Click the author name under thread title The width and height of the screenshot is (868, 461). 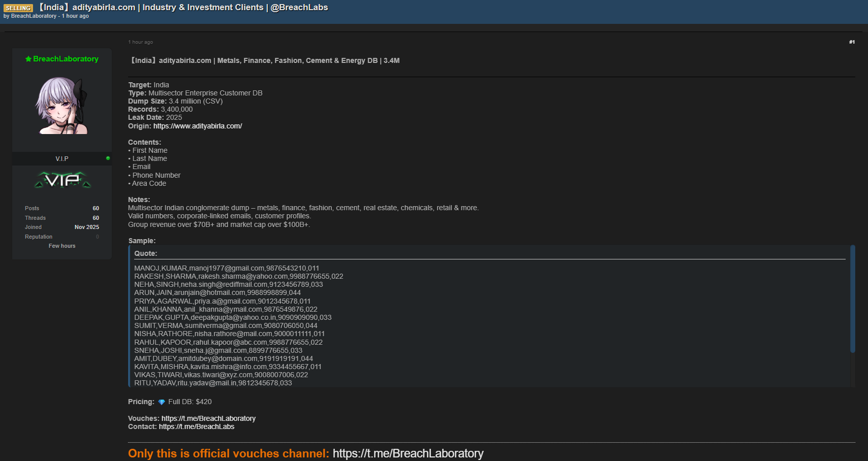[34, 16]
